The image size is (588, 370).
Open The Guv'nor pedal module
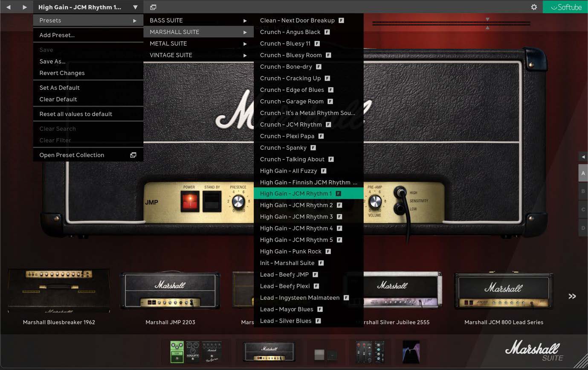point(212,352)
